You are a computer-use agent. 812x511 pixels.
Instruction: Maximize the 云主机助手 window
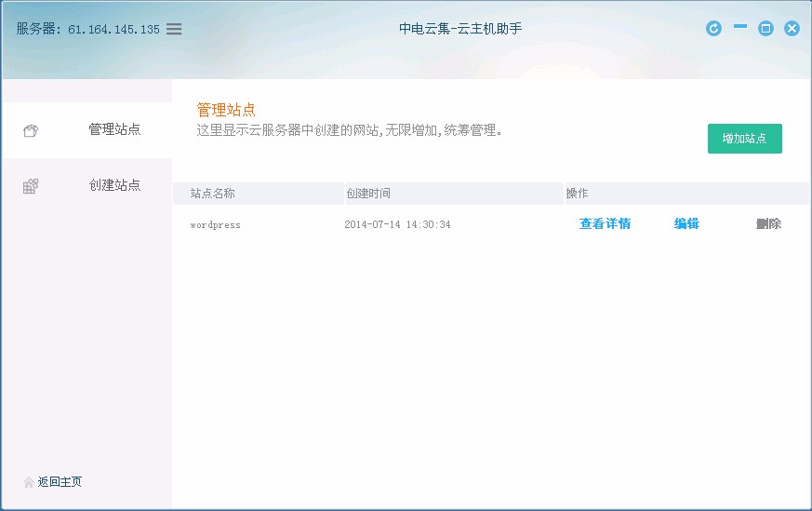click(765, 29)
